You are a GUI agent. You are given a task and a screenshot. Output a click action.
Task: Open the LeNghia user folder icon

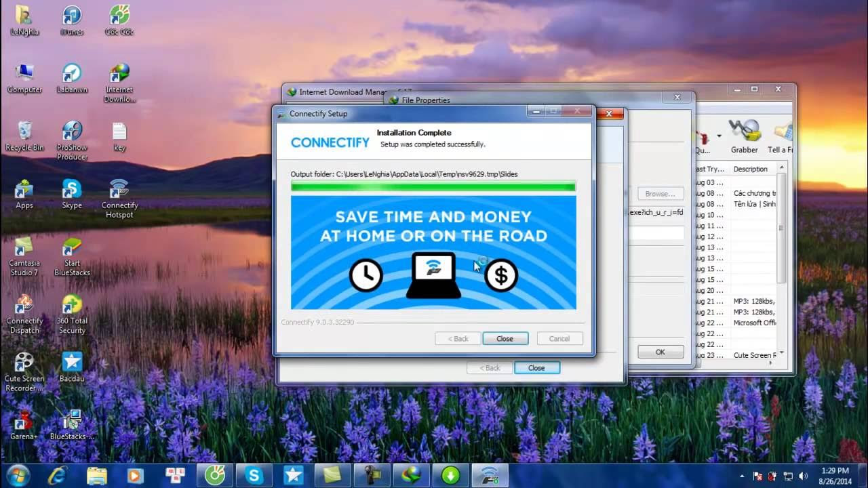click(24, 20)
